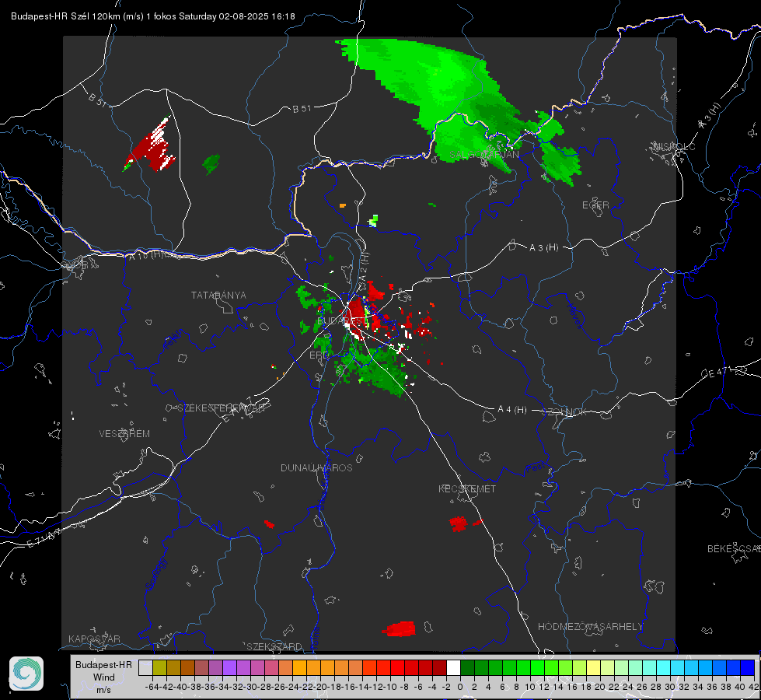Click the SZEKESFEHERVAR city label
The image size is (761, 700).
tap(223, 408)
